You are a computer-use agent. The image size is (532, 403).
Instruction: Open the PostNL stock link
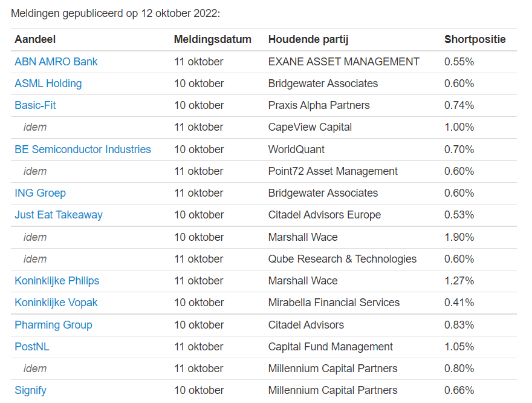coord(32,347)
